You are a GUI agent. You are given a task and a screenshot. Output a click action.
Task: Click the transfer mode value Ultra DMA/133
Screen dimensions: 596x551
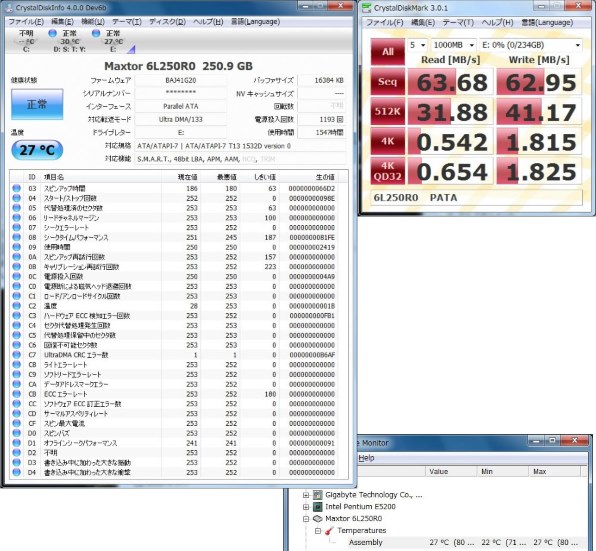[x=181, y=119]
